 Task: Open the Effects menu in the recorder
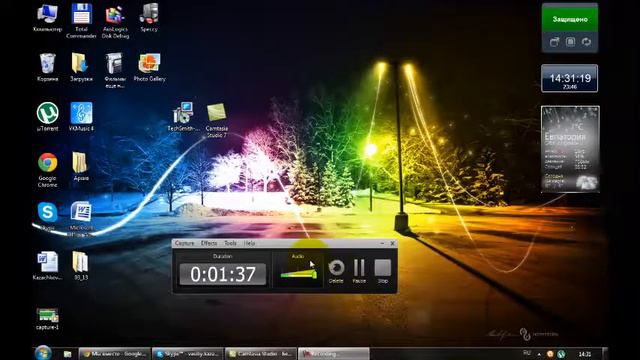click(209, 243)
